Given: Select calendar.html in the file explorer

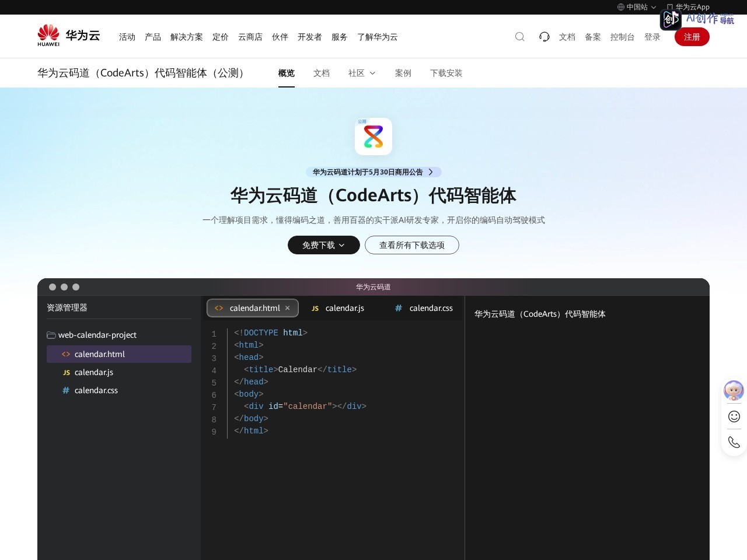Looking at the screenshot, I should click(x=119, y=354).
